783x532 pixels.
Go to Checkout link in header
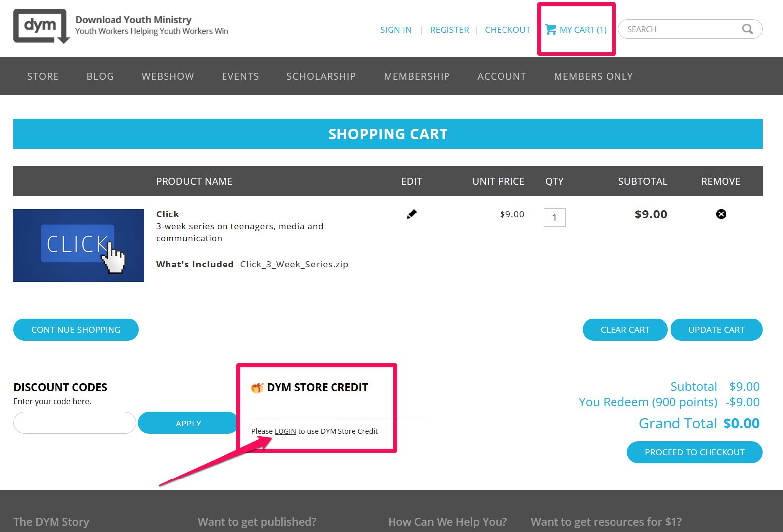point(507,30)
